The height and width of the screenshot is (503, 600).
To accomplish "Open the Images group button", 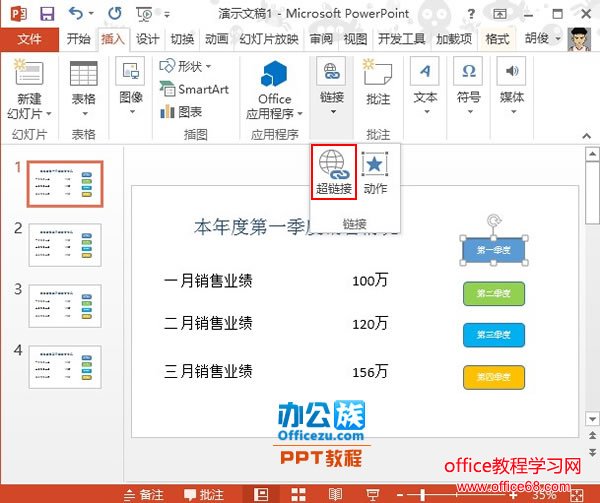I will [131, 86].
